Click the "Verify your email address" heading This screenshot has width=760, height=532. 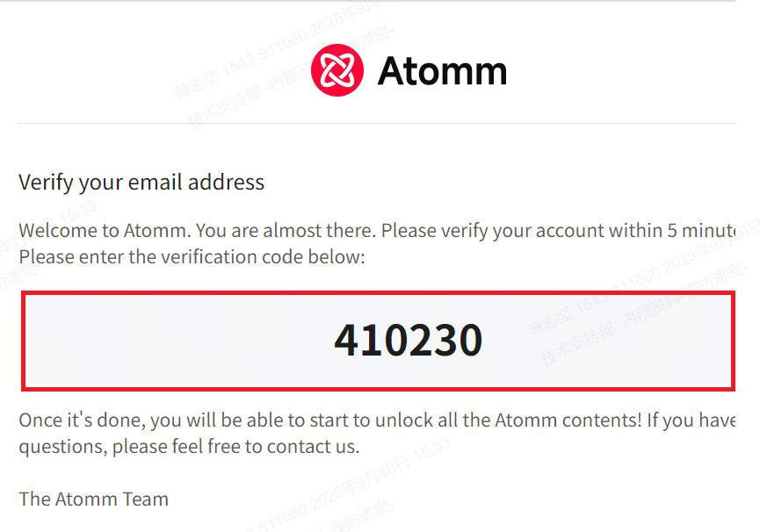point(141,183)
